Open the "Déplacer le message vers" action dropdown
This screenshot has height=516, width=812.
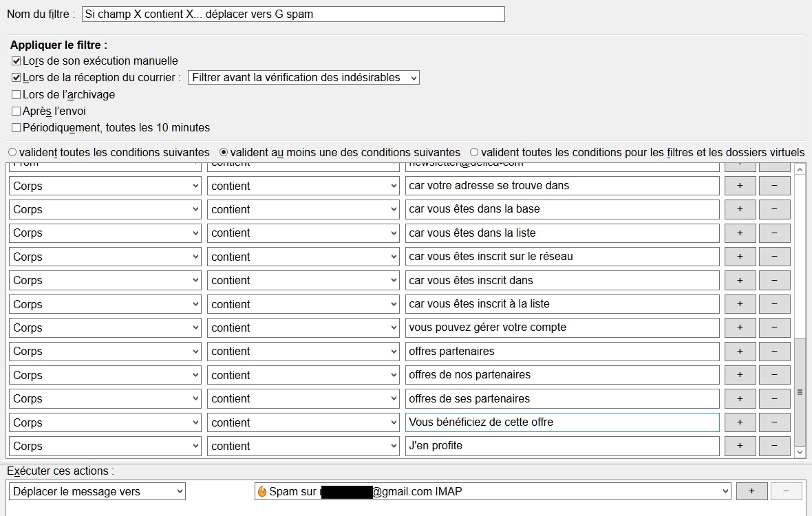[96, 491]
